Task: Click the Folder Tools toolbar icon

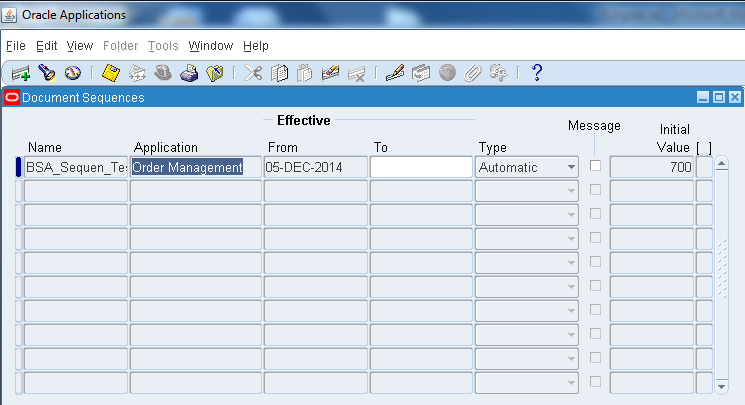Action: pyautogui.click(x=498, y=73)
